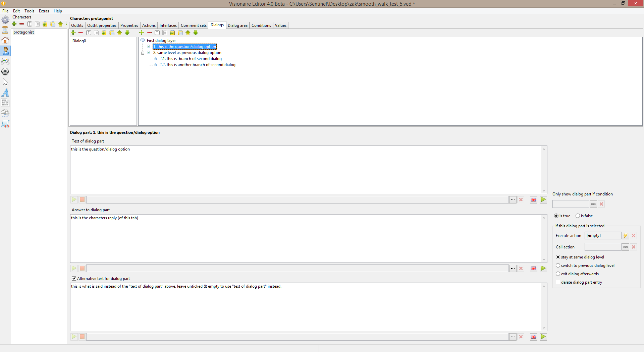This screenshot has width=644, height=352.
Task: Select '2.2. this is another branch' tree item
Action: (x=197, y=65)
